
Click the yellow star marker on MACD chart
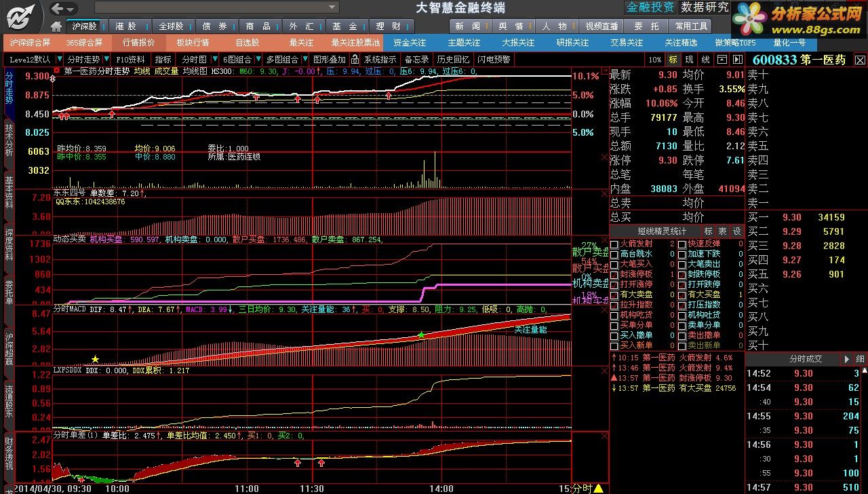pyautogui.click(x=95, y=359)
